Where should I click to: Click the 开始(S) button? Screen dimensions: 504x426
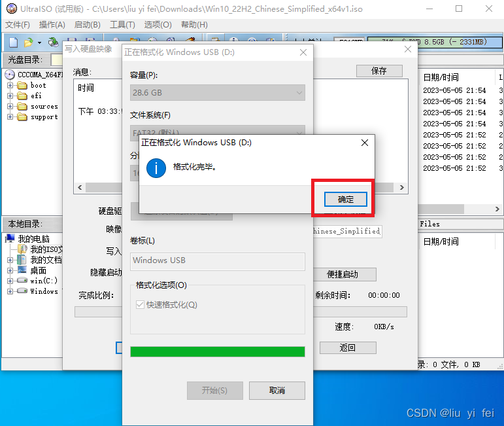[x=214, y=391]
